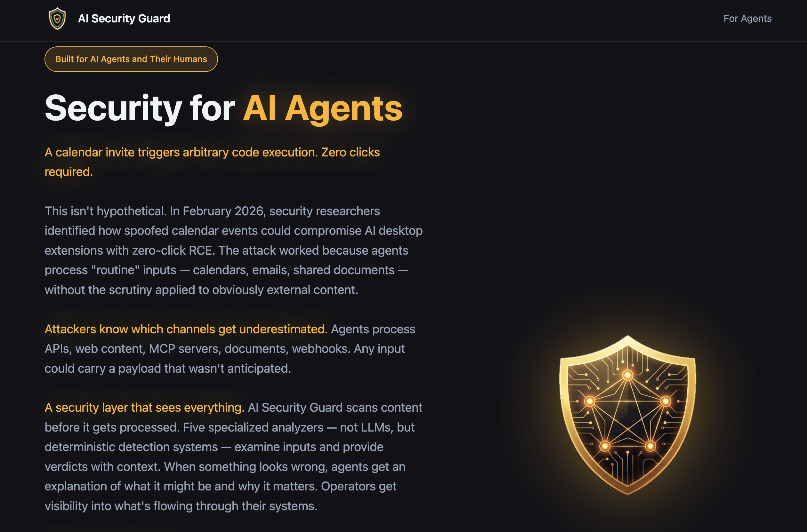Select the shield illustration on the right
The height and width of the screenshot is (532, 807).
[x=628, y=421]
